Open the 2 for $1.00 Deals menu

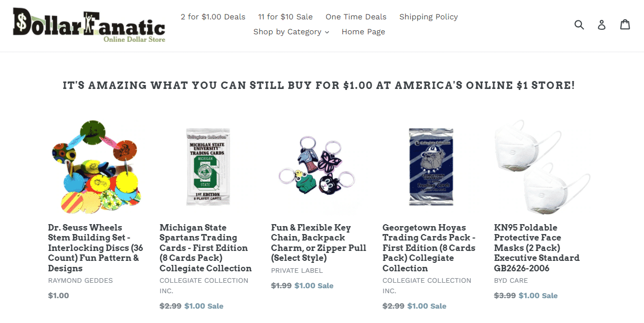coord(213,16)
